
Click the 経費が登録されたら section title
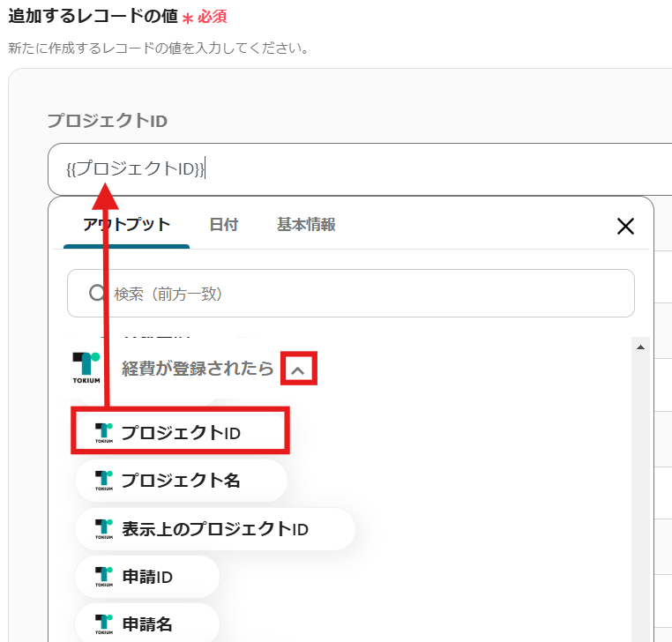pyautogui.click(x=198, y=369)
